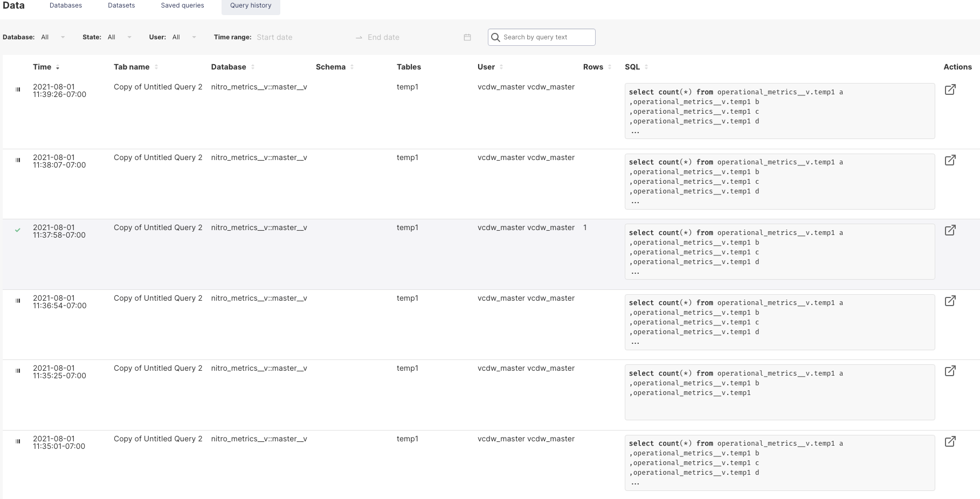
Task: Switch to the Saved queries tab
Action: [182, 5]
